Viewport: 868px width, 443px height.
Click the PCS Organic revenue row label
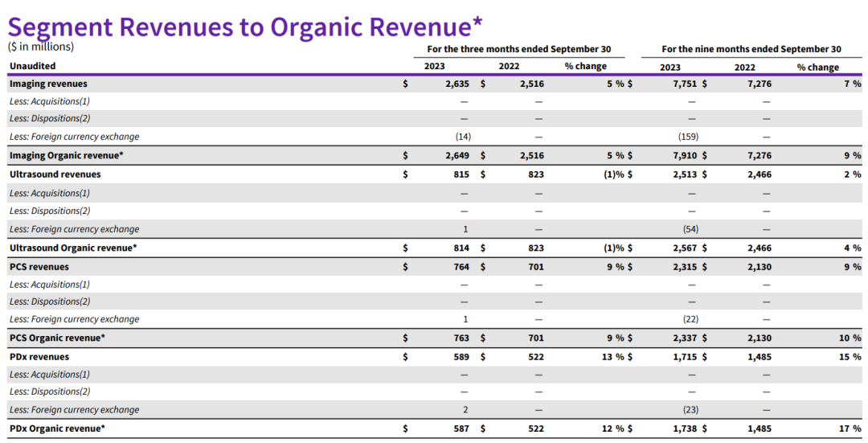pyautogui.click(x=57, y=338)
